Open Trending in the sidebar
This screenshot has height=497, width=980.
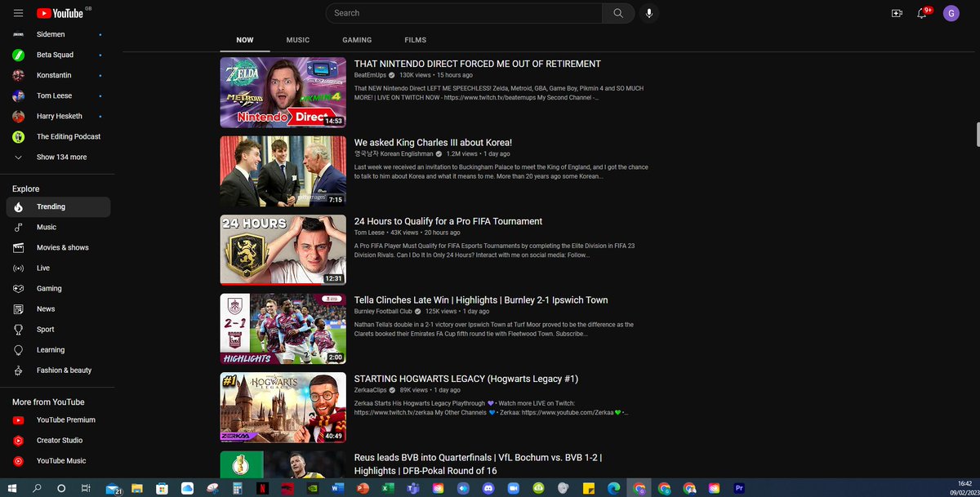pyautogui.click(x=58, y=207)
